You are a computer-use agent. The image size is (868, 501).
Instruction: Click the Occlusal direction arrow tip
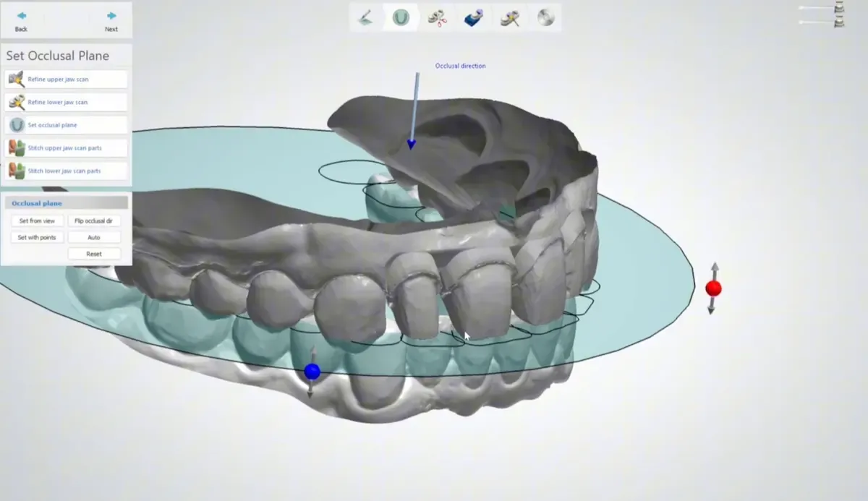point(412,145)
